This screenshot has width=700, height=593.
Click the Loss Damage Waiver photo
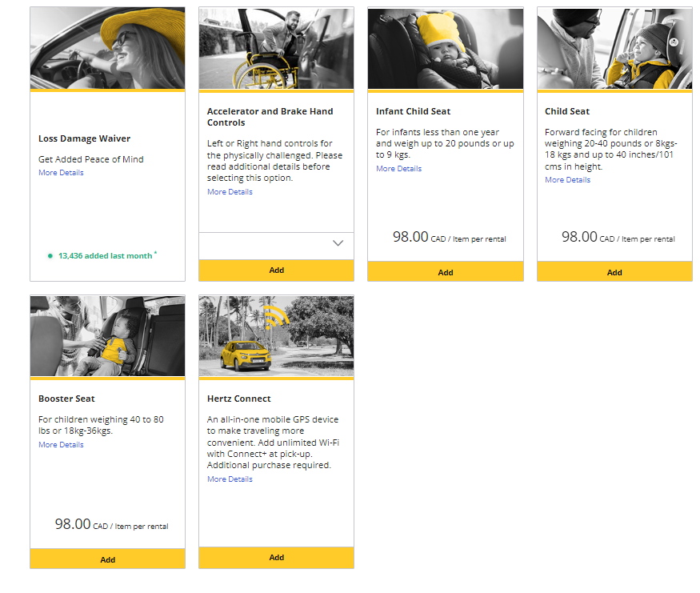pos(107,49)
